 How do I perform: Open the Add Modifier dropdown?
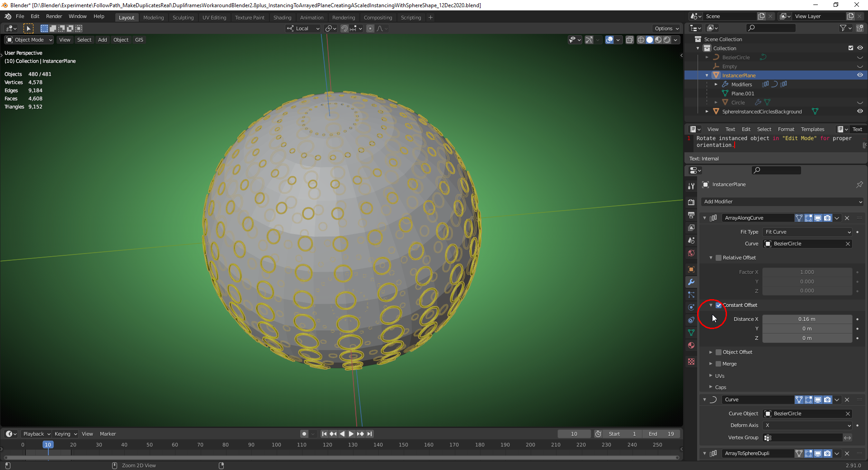click(783, 202)
